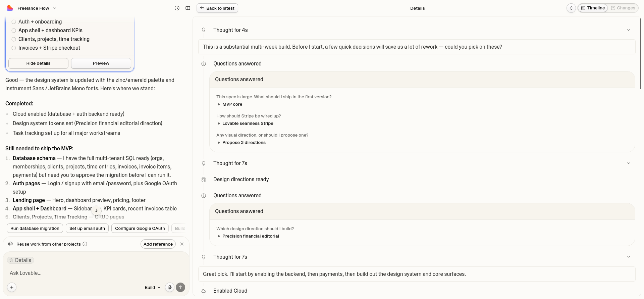This screenshot has width=644, height=299.
Task: Open the Freelance Flow project dropdown
Action: [37, 8]
